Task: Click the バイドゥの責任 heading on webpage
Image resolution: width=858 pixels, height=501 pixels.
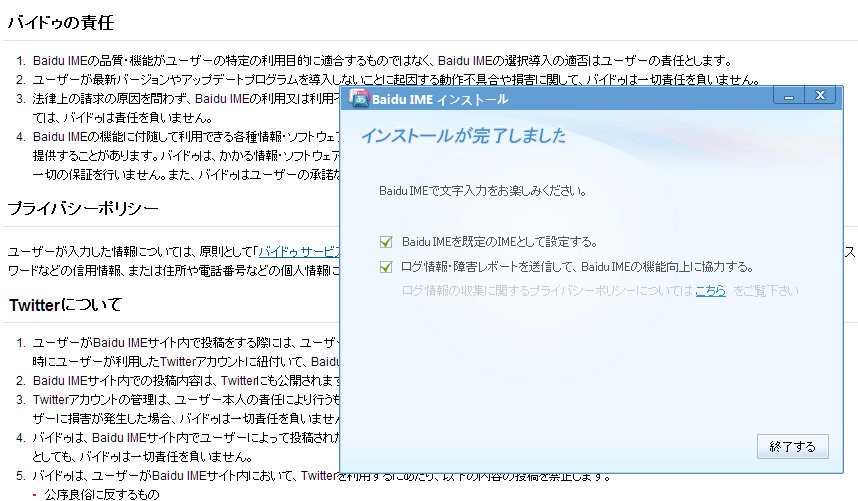Action: (61, 22)
